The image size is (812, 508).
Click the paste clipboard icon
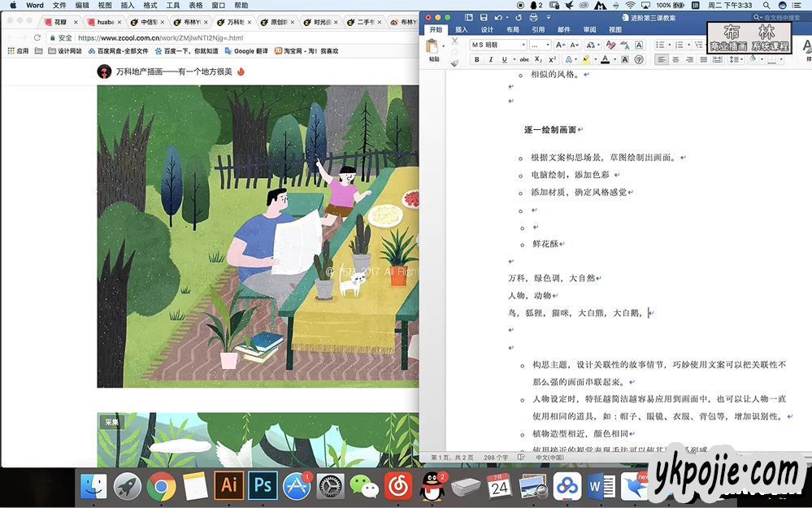[x=433, y=47]
